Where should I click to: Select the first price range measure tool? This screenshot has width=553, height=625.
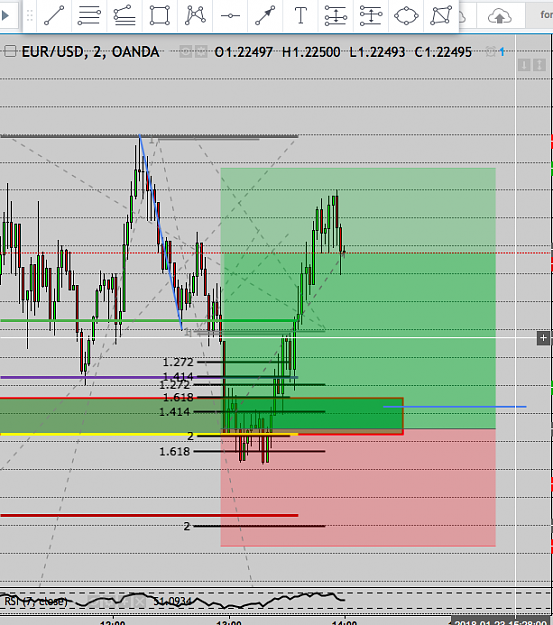click(336, 16)
